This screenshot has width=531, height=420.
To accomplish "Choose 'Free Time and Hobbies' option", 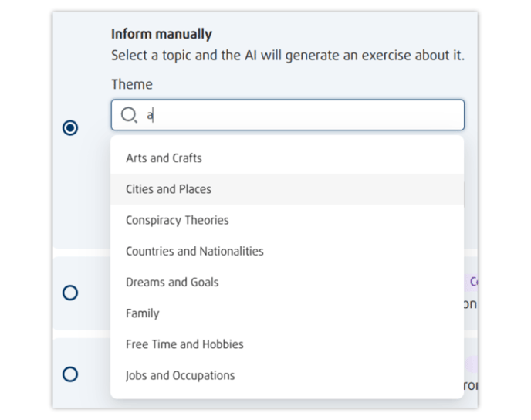I will (184, 344).
